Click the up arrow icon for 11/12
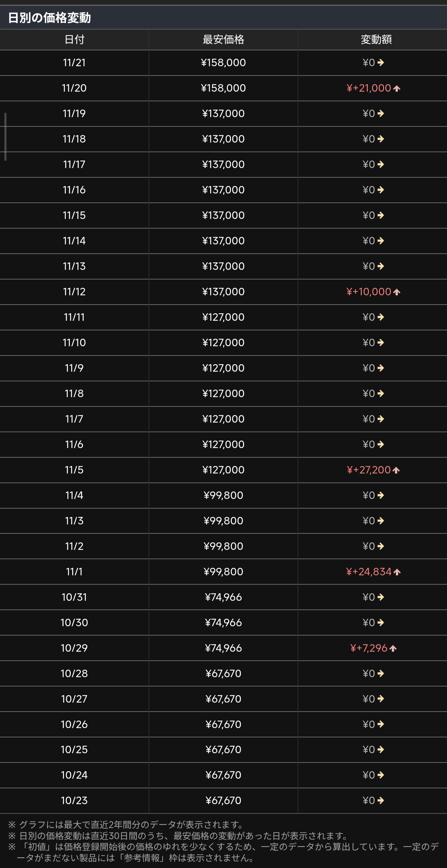 tap(397, 292)
